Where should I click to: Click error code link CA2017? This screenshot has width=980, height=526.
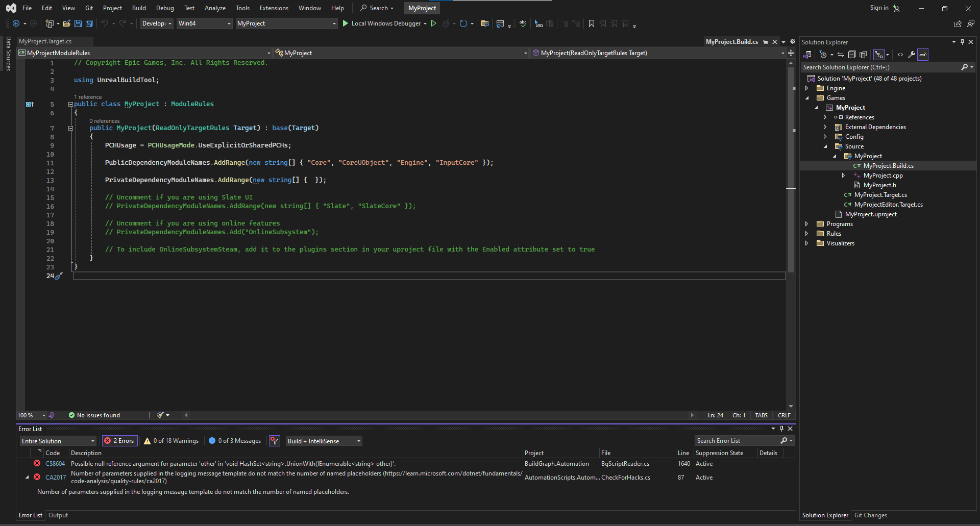click(56, 478)
